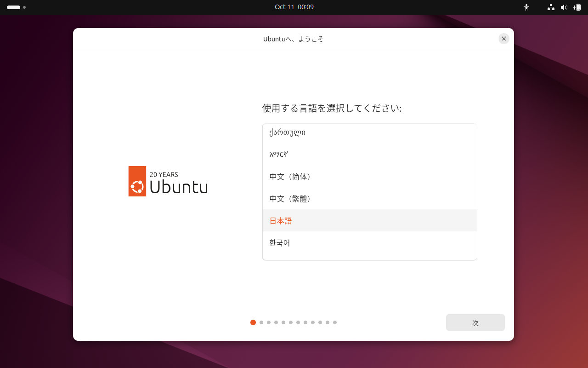Click the 20 Years Ubuntu logo

point(168,181)
